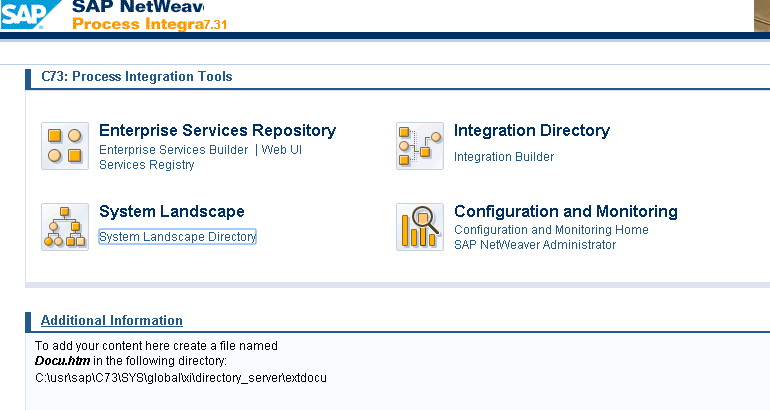Open the Web UI link
Screen dimensions: 770x410
pos(282,150)
